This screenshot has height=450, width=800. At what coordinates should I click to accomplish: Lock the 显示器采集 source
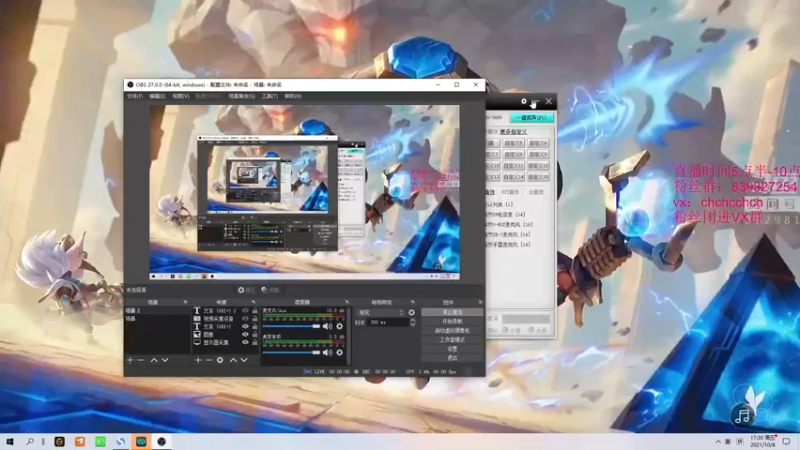click(255, 342)
